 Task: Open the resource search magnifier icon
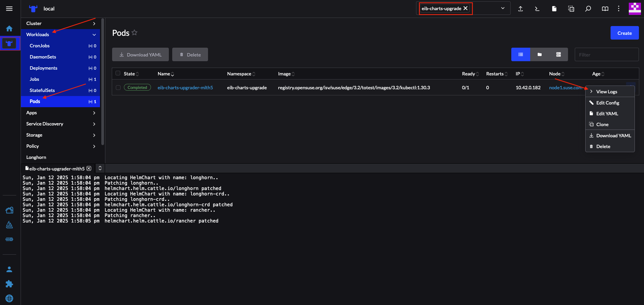(588, 9)
